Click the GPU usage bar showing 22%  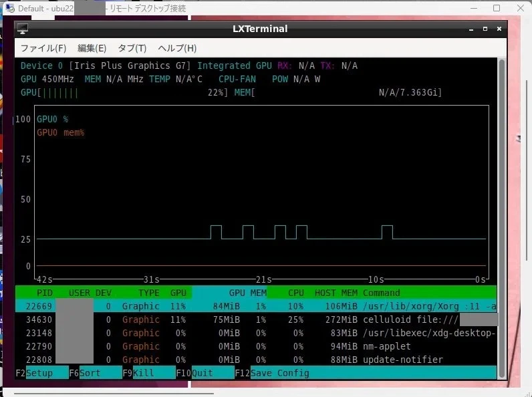pyautogui.click(x=124, y=92)
